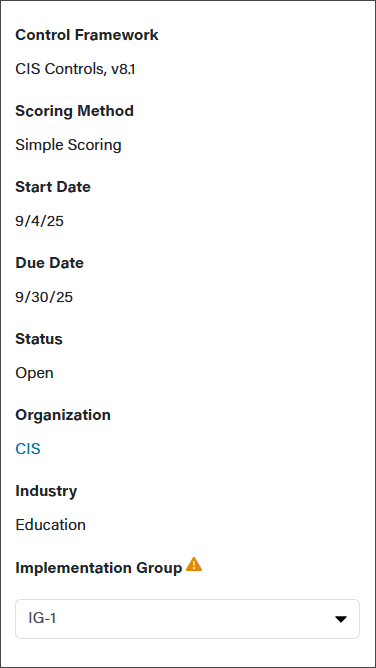Viewport: 376px width, 668px height.
Task: Select the Simple Scoring value
Action: coord(69,145)
